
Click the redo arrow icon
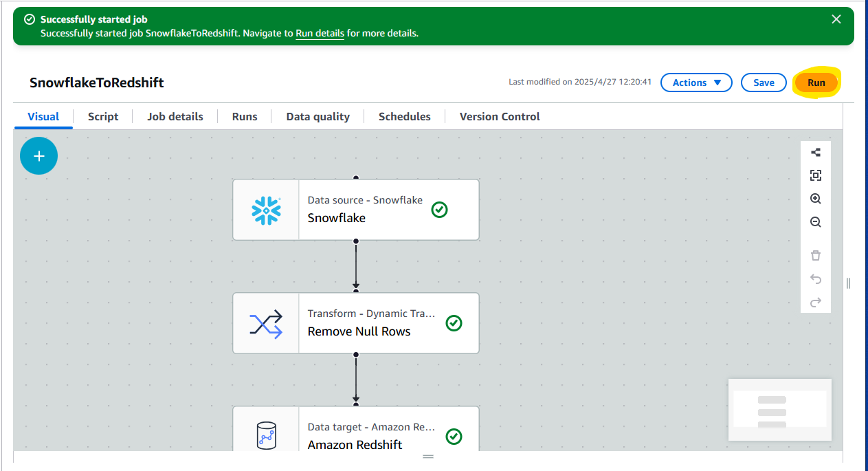[x=816, y=303]
